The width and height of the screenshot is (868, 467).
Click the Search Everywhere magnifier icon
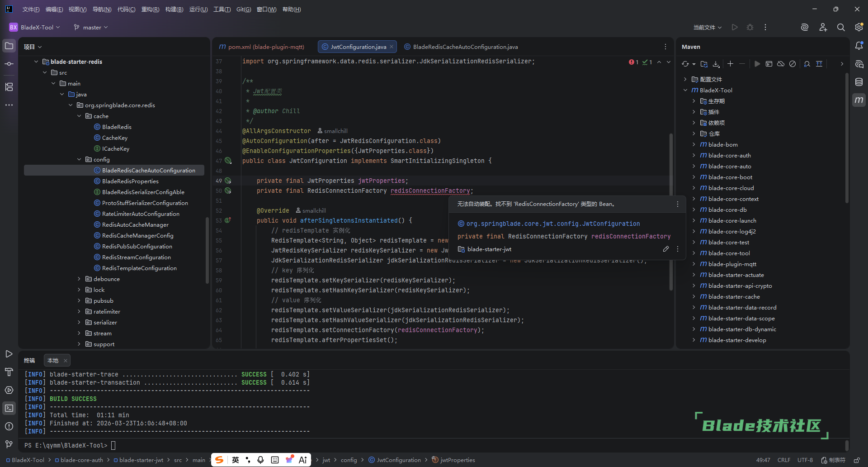[841, 28]
